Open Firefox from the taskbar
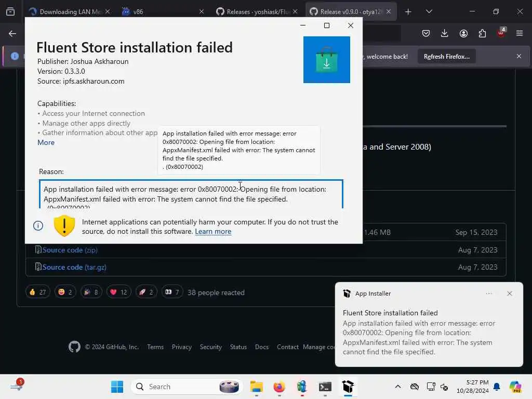Screen dimensions: 532x399 [279, 387]
